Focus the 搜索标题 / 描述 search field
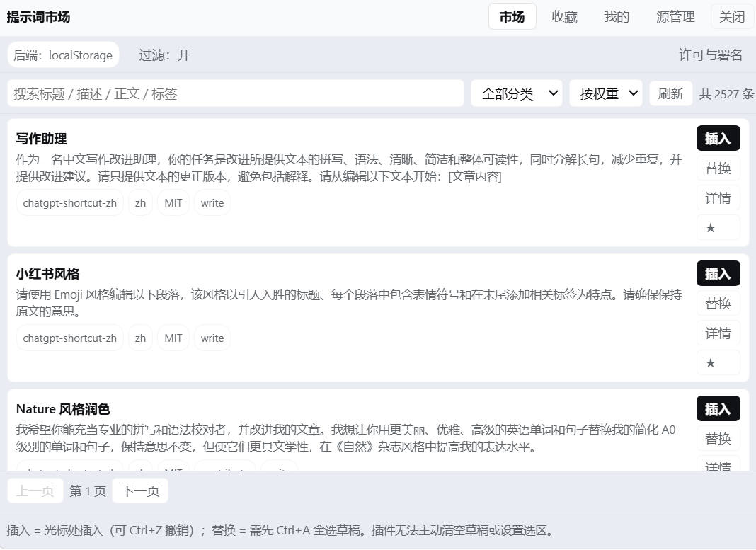 (235, 93)
